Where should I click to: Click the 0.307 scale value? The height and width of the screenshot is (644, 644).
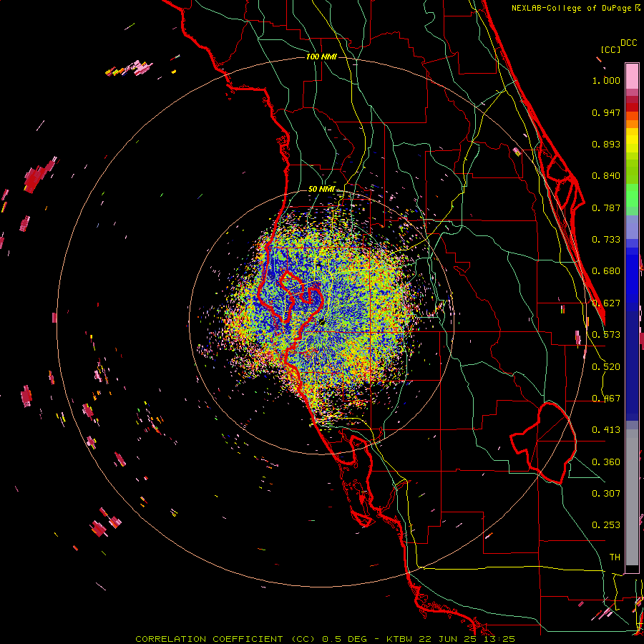pyautogui.click(x=606, y=494)
